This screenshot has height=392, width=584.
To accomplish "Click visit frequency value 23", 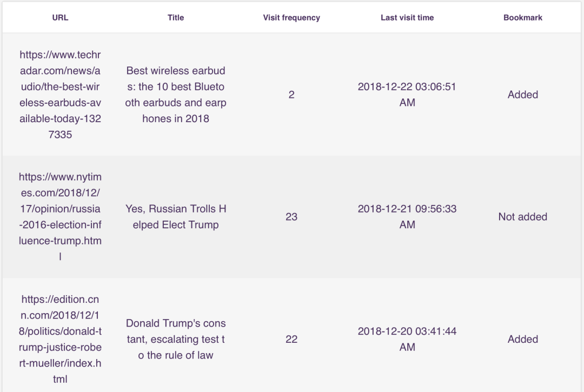I will click(291, 217).
